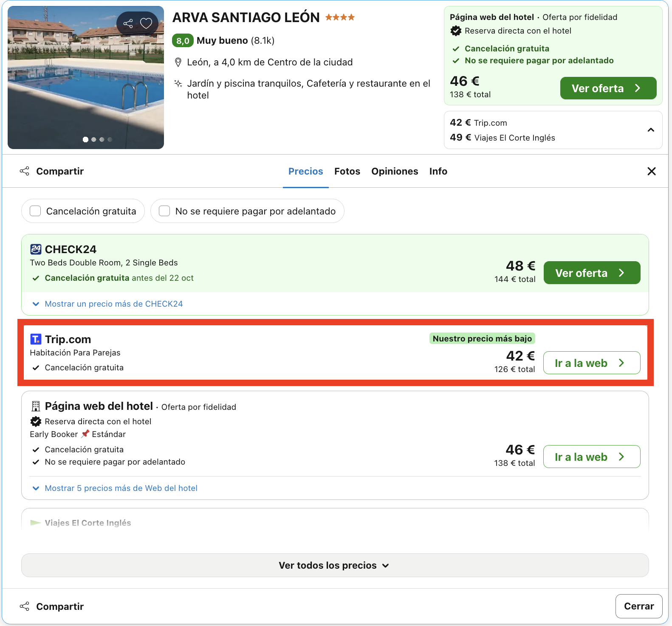Enable the Cancelación gratuita filter checkbox
The height and width of the screenshot is (626, 672).
tap(35, 211)
